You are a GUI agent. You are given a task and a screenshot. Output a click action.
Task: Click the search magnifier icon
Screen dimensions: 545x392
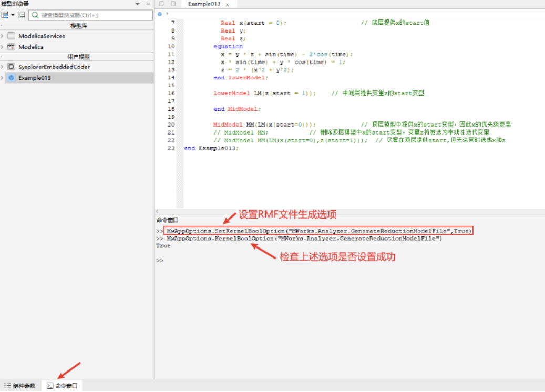(35, 15)
